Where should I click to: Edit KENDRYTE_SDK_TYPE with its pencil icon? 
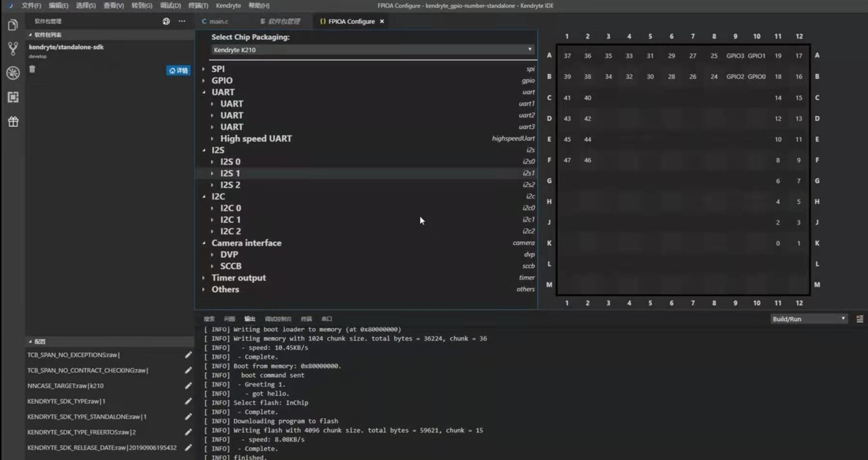[x=188, y=402]
